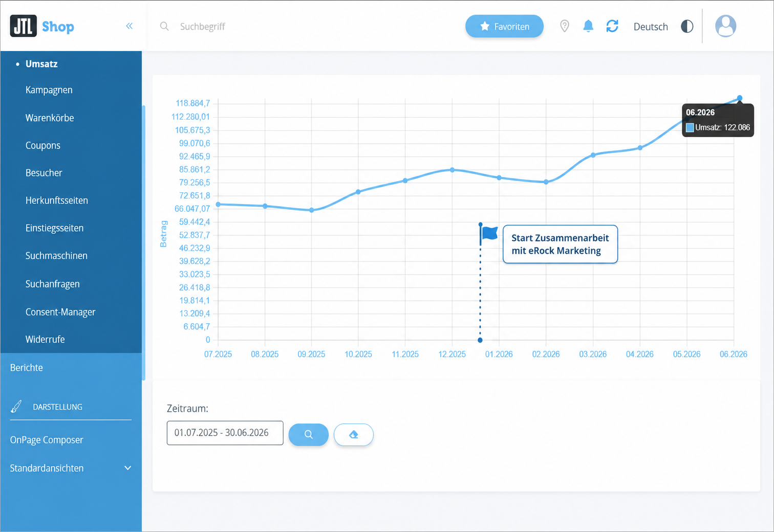This screenshot has height=532, width=774.
Task: Open the Consent-Manager menu item
Action: coord(60,312)
